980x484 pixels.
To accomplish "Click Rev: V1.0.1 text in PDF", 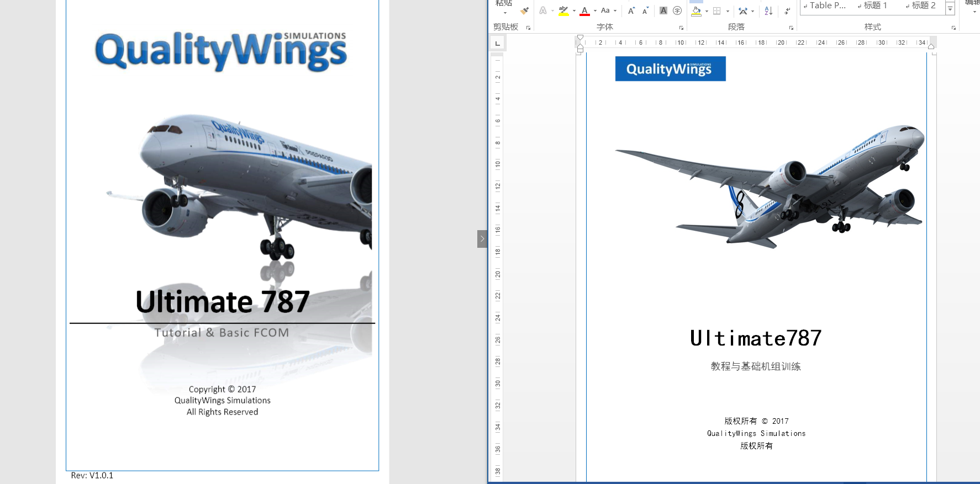I will [92, 475].
